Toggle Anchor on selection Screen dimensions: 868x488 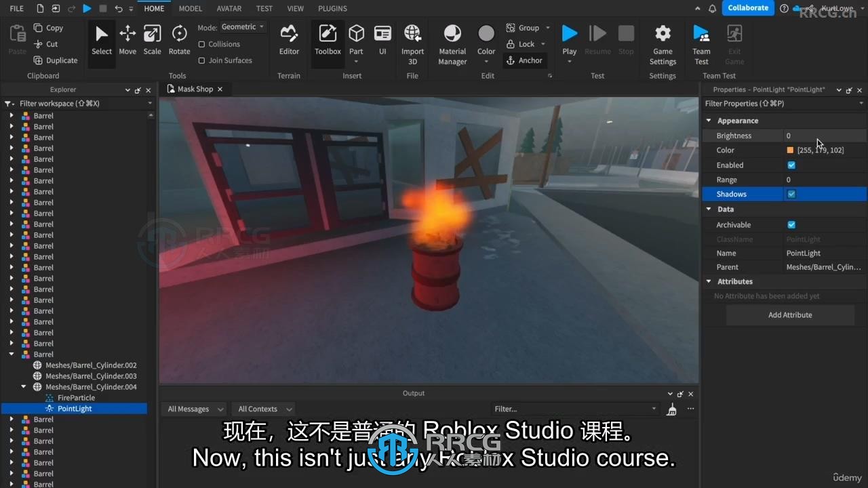point(524,60)
